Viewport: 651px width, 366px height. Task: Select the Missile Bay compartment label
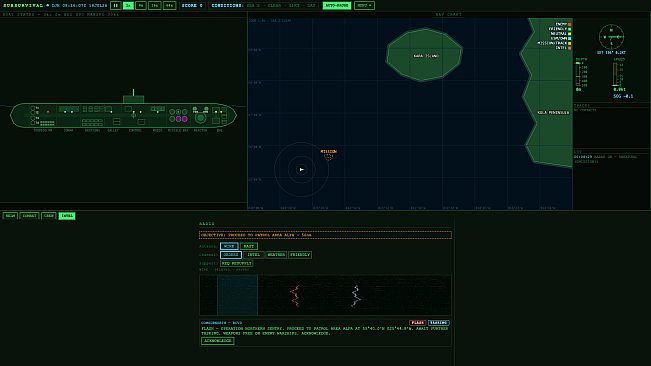coord(178,130)
